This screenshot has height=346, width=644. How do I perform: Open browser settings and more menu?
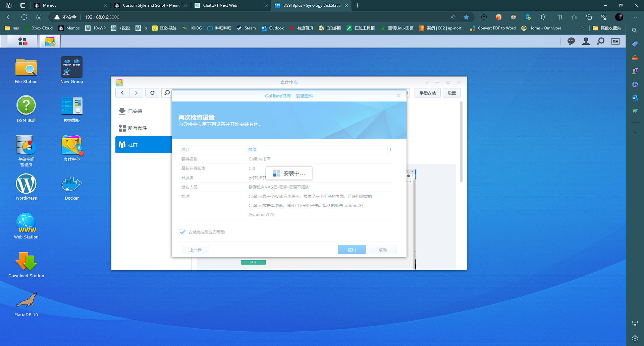pos(635,17)
